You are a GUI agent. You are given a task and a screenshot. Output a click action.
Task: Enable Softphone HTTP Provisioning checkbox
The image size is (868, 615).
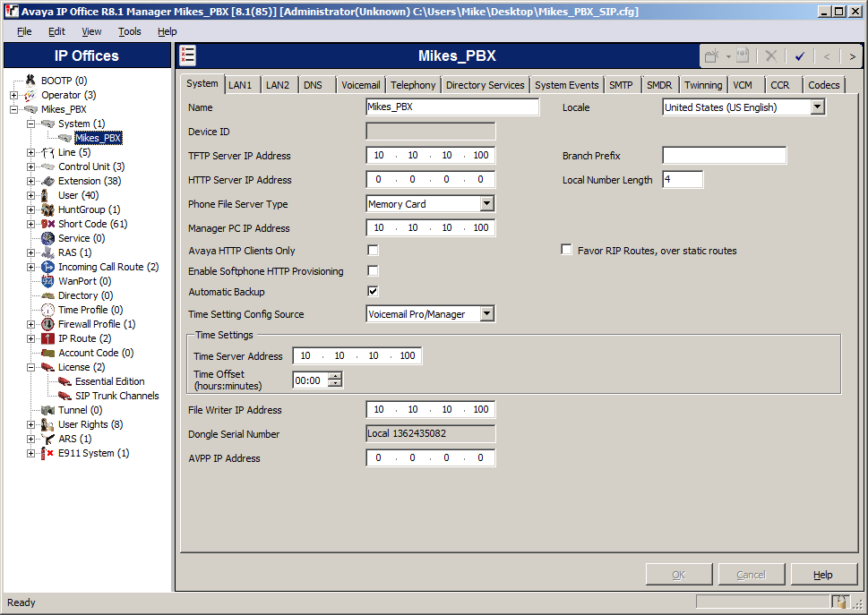[x=374, y=271]
